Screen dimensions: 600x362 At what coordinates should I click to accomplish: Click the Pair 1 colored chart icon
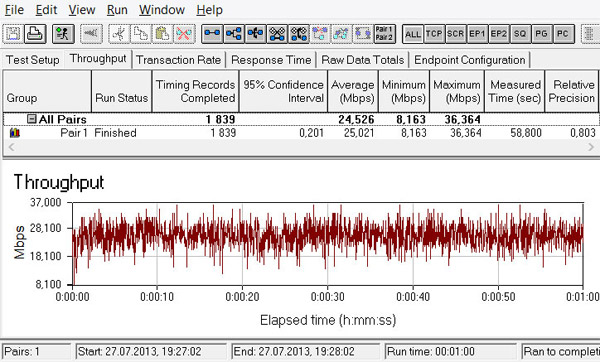pyautogui.click(x=15, y=133)
